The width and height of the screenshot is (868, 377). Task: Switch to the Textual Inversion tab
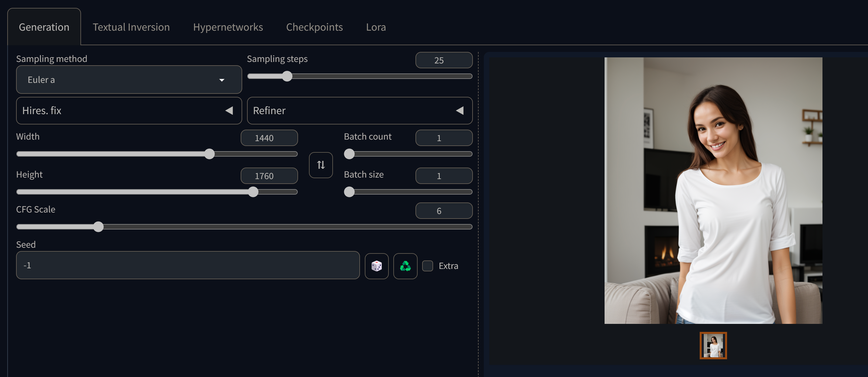coord(131,27)
